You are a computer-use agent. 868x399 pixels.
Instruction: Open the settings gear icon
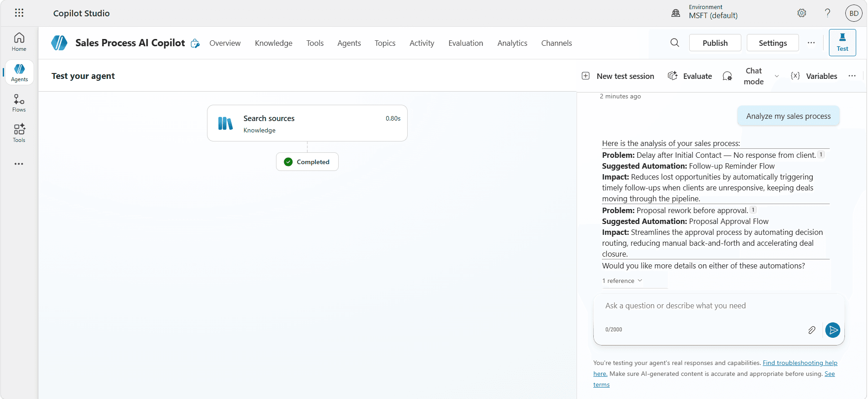pos(802,13)
